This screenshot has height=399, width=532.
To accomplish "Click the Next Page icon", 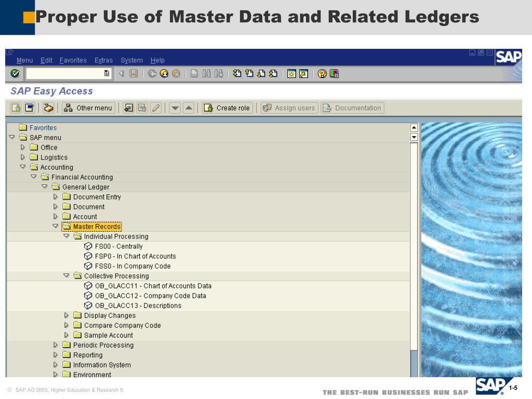I will 261,73.
